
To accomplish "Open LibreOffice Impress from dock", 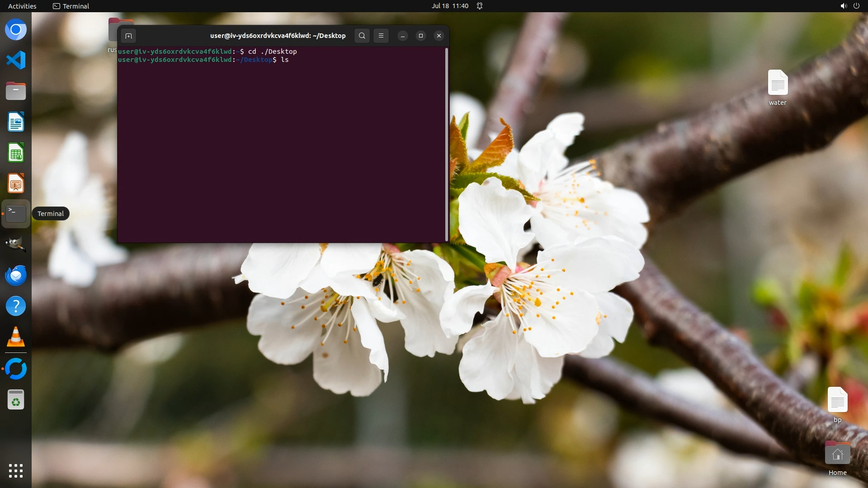I will pyautogui.click(x=16, y=184).
